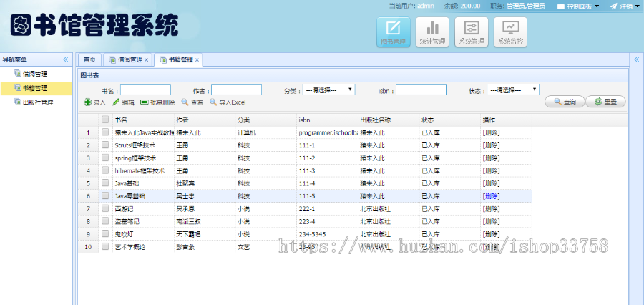Click the 查询 search button

565,102
